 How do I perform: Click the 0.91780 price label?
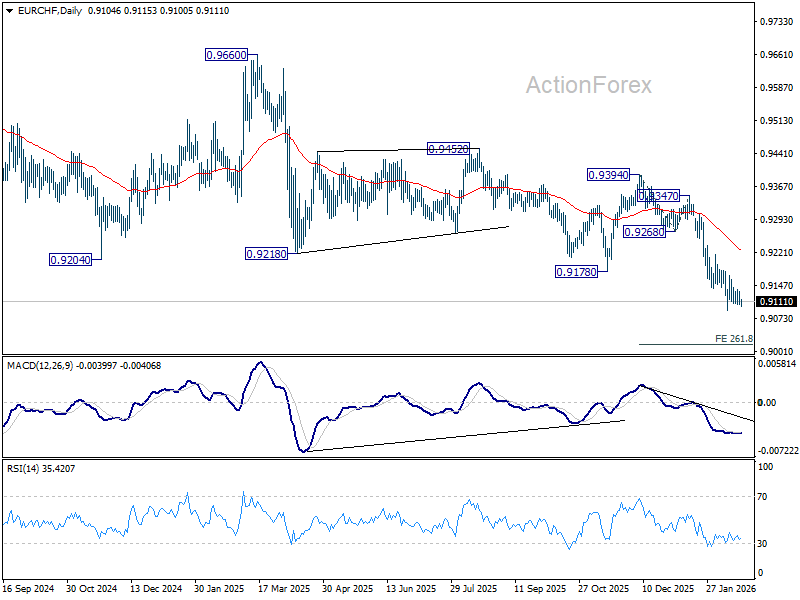pyautogui.click(x=576, y=272)
